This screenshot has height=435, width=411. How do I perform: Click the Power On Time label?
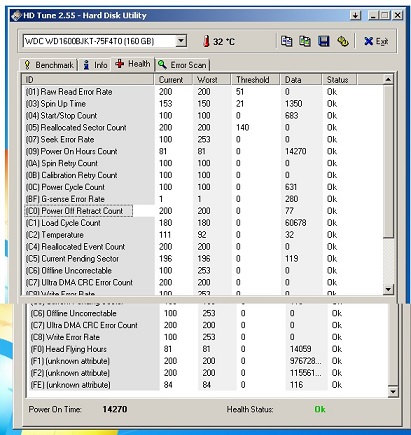[x=55, y=409]
